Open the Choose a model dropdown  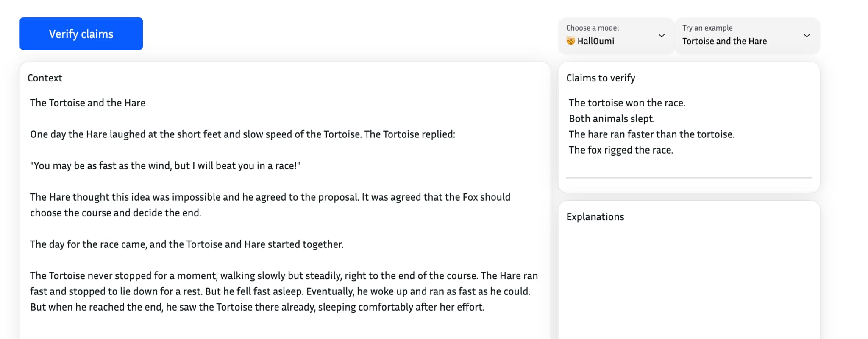tap(615, 35)
